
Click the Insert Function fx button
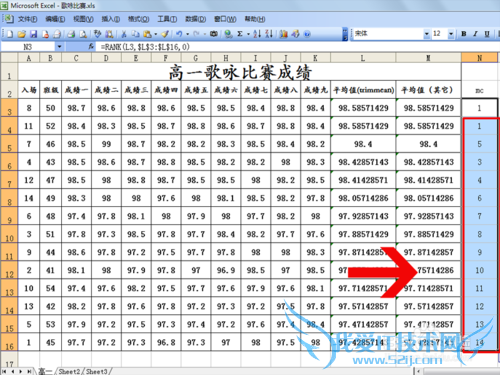pyautogui.click(x=91, y=47)
